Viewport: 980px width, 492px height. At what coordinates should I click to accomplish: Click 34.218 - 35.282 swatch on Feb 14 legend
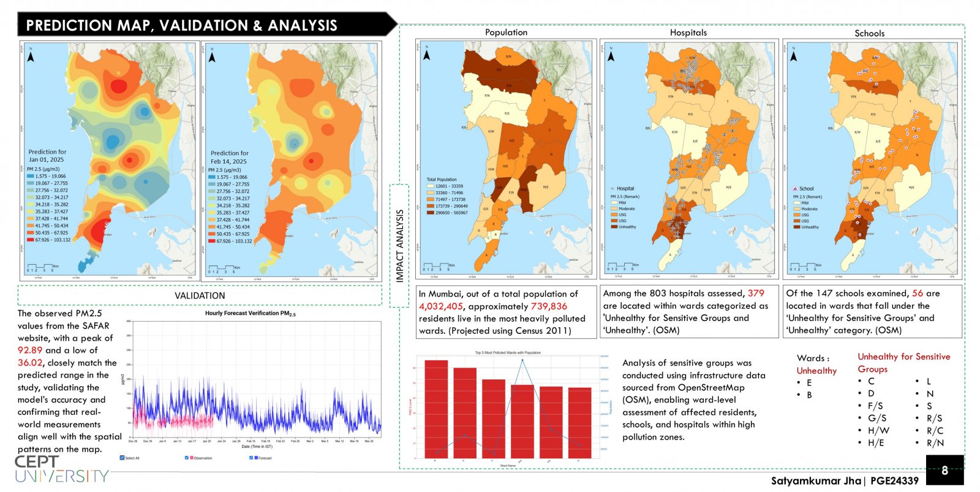(x=212, y=205)
